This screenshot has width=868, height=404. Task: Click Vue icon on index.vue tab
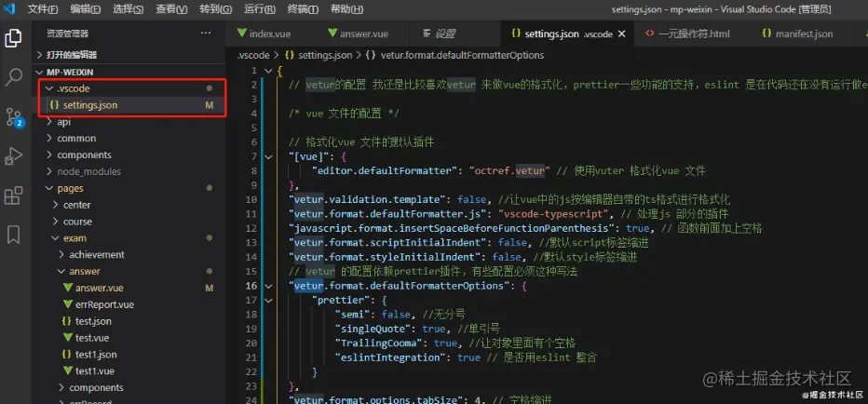click(x=242, y=34)
